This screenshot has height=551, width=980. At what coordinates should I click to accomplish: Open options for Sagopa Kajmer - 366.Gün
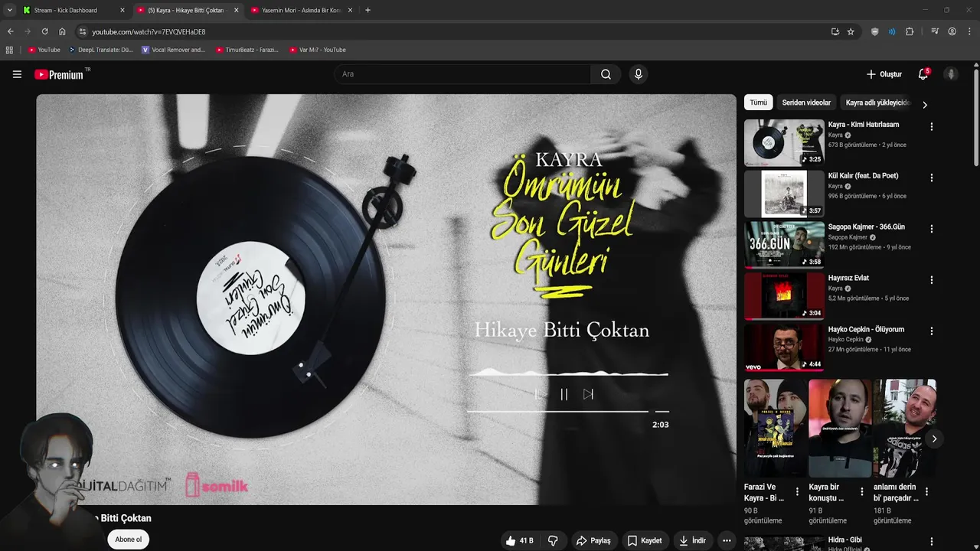tap(932, 229)
